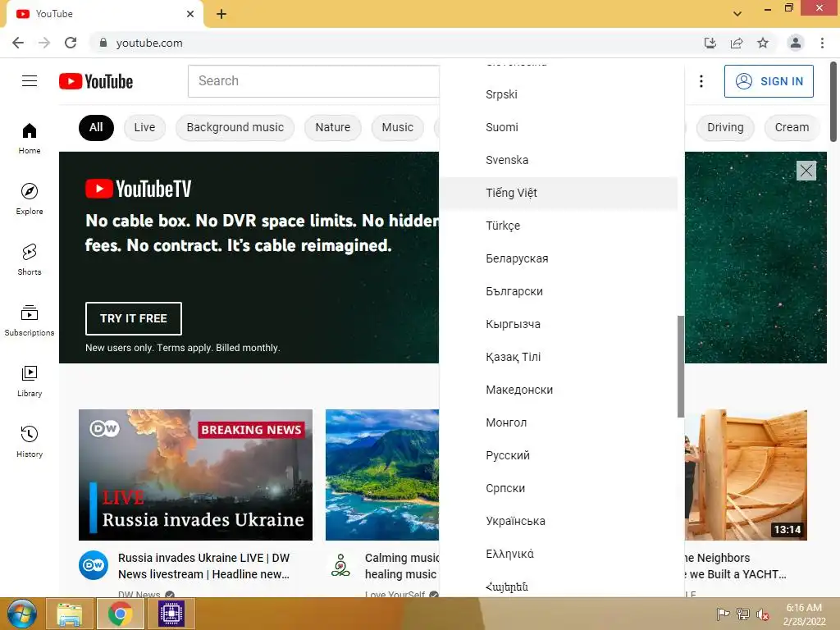Click the YouTube search field
The height and width of the screenshot is (630, 840).
tap(313, 81)
